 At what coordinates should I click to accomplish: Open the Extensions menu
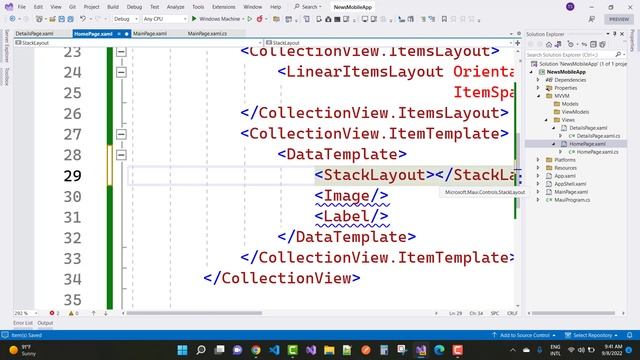click(224, 7)
